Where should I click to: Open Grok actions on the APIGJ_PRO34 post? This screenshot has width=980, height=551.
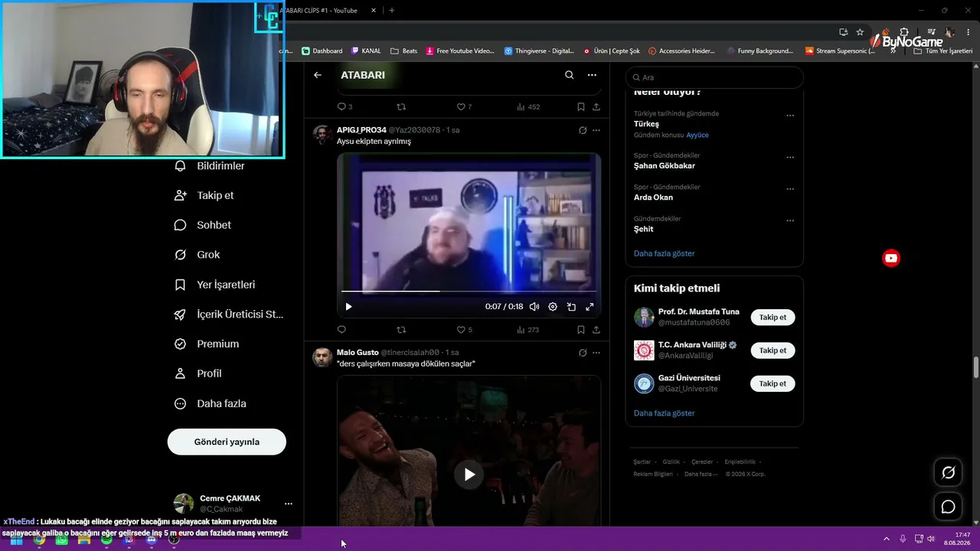point(583,130)
